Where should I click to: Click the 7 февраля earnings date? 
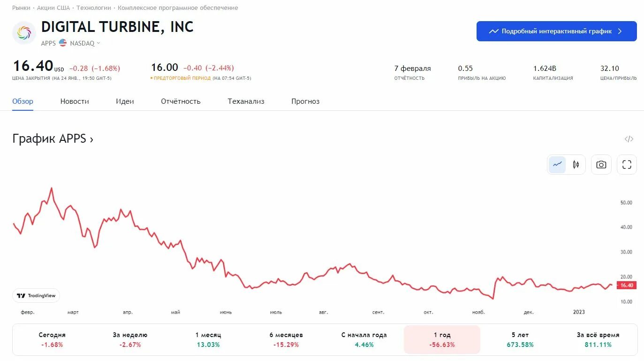pyautogui.click(x=412, y=69)
